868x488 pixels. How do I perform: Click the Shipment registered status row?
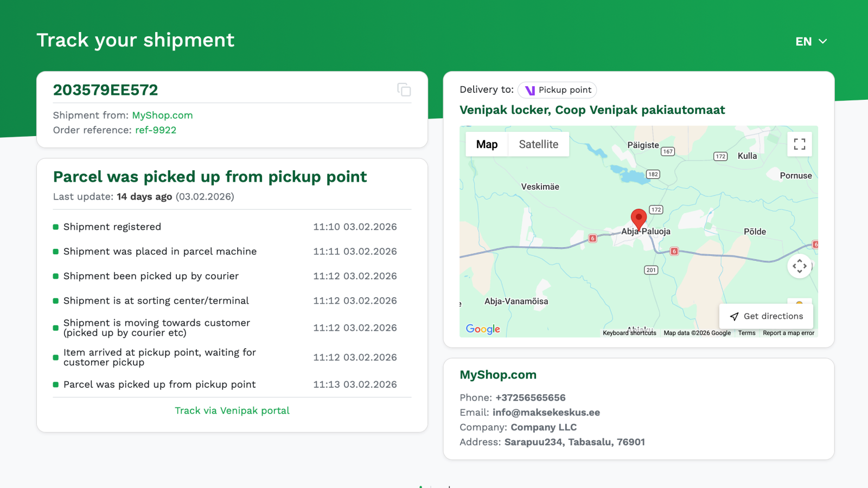[232, 227]
